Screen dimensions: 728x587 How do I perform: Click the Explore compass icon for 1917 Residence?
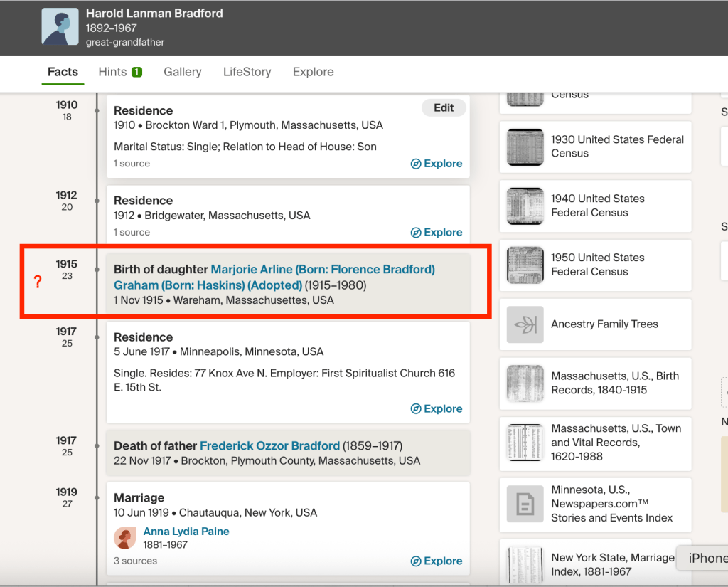point(416,409)
